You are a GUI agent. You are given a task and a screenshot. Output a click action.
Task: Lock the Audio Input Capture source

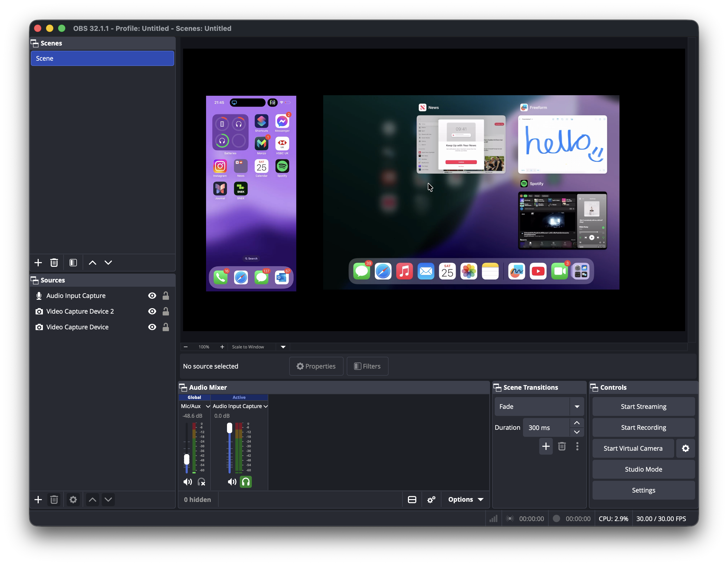166,296
